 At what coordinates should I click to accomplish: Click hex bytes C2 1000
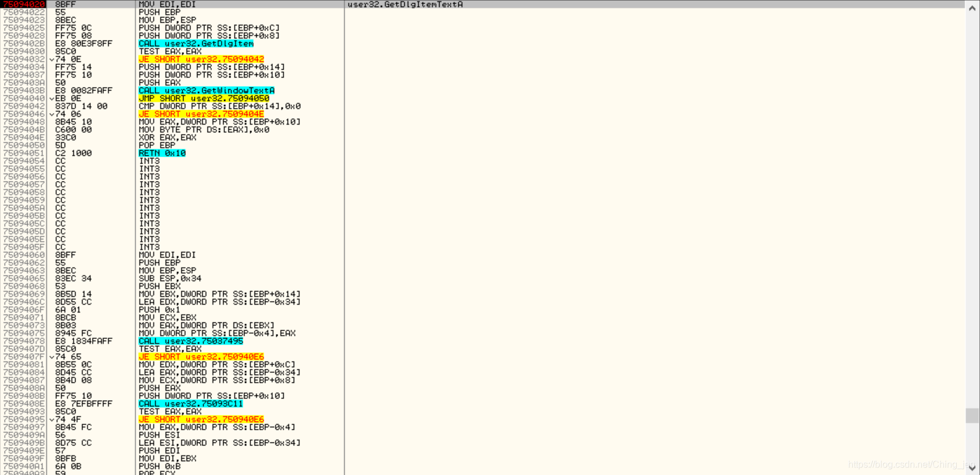point(73,153)
